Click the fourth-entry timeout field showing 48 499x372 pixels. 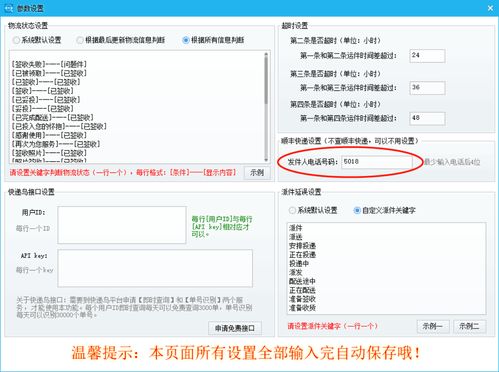427,118
